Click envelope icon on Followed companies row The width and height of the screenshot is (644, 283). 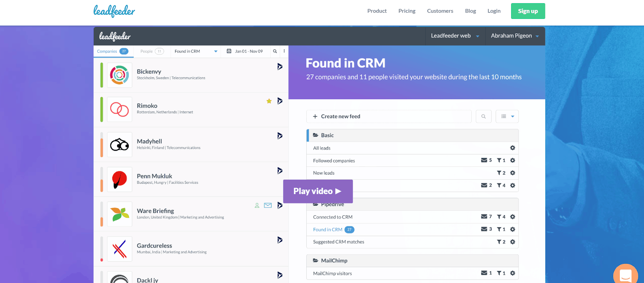point(484,160)
